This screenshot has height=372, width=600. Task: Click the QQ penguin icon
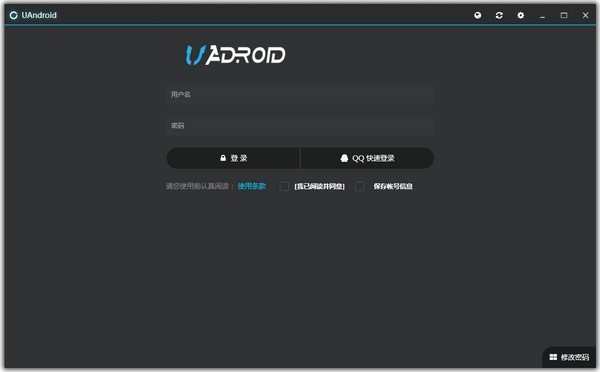point(344,158)
